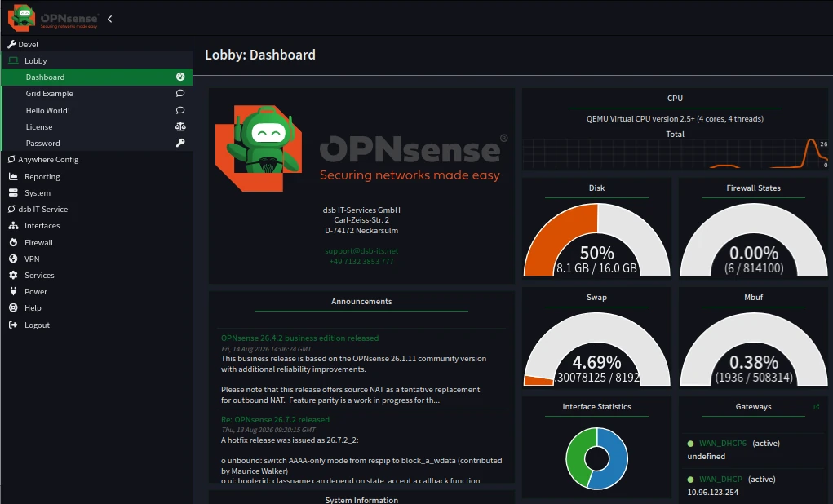The width and height of the screenshot is (833, 504).
Task: Open the Gateways widget external link icon
Action: click(x=817, y=407)
